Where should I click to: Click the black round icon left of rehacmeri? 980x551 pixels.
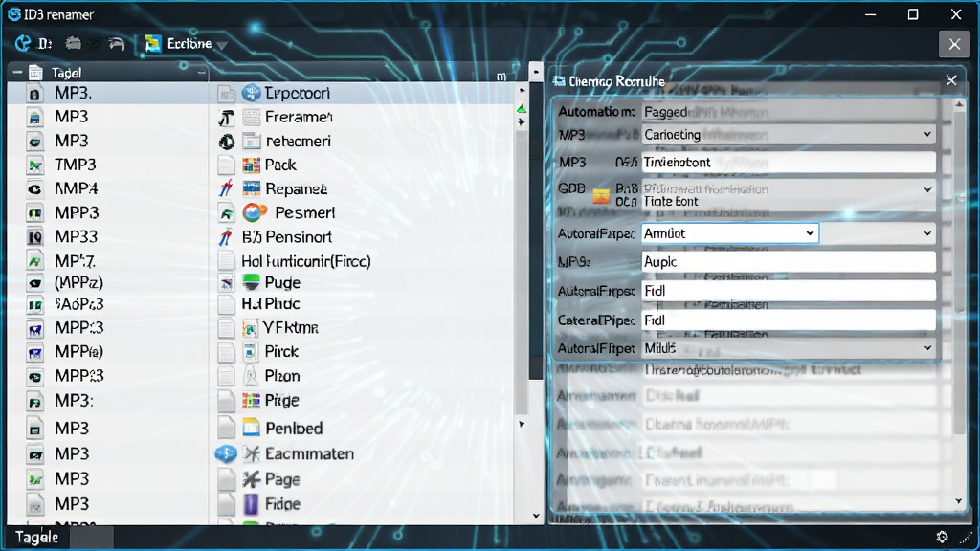tap(227, 142)
